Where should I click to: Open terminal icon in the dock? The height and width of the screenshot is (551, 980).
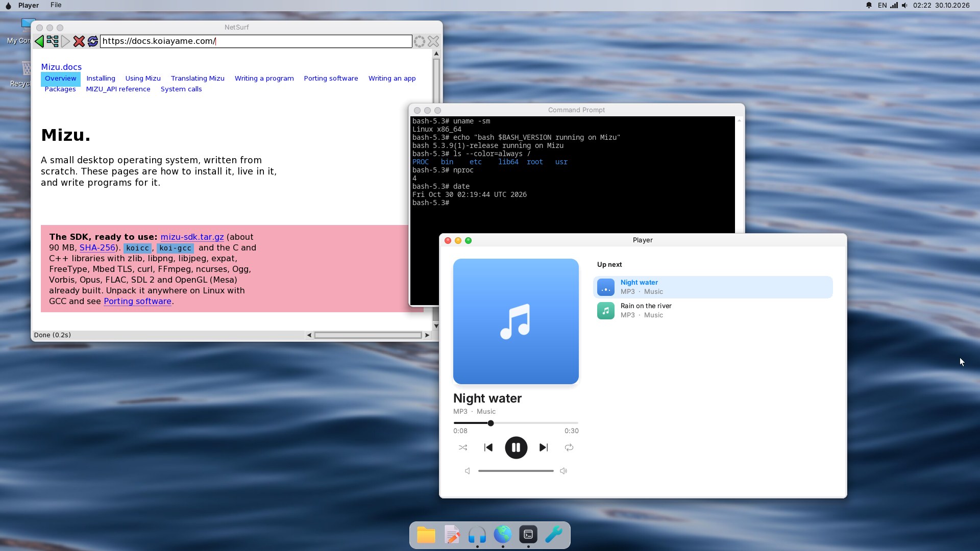528,535
